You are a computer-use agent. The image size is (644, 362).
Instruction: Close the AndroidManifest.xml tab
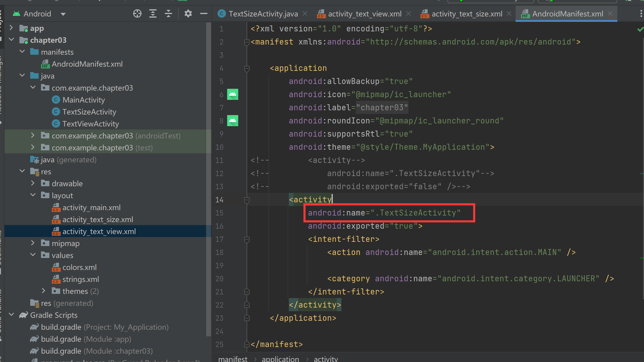pos(610,14)
